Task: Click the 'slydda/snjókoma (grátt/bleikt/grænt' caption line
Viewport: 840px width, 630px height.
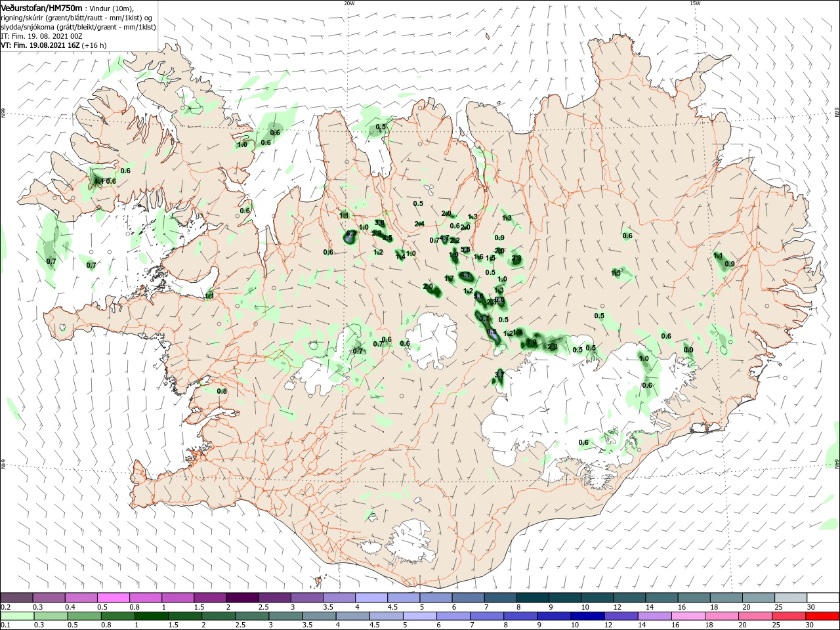Action: 78,27
